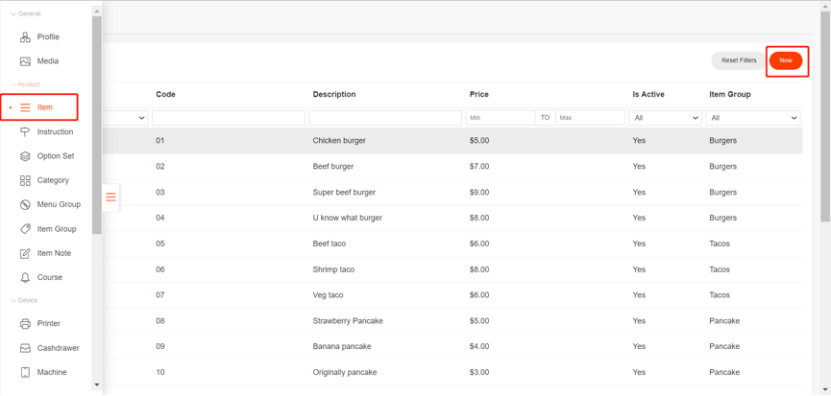The image size is (831, 396).
Task: Click the Reset Filters button
Action: (739, 61)
